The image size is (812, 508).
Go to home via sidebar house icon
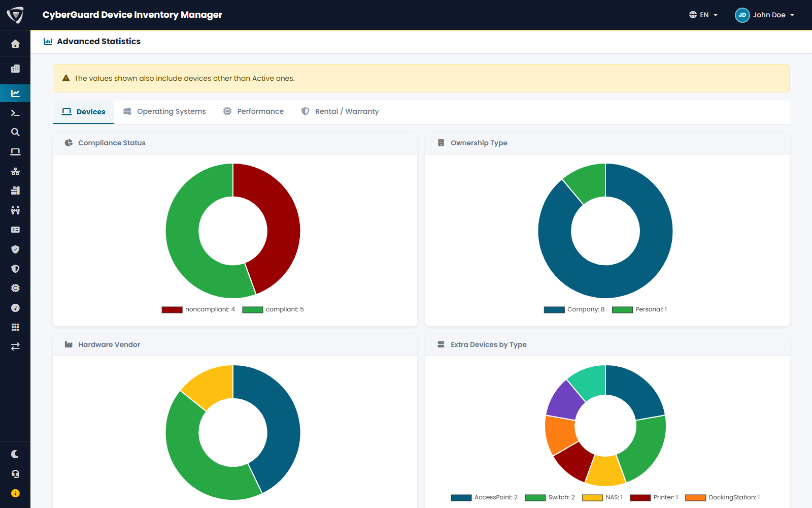(15, 44)
